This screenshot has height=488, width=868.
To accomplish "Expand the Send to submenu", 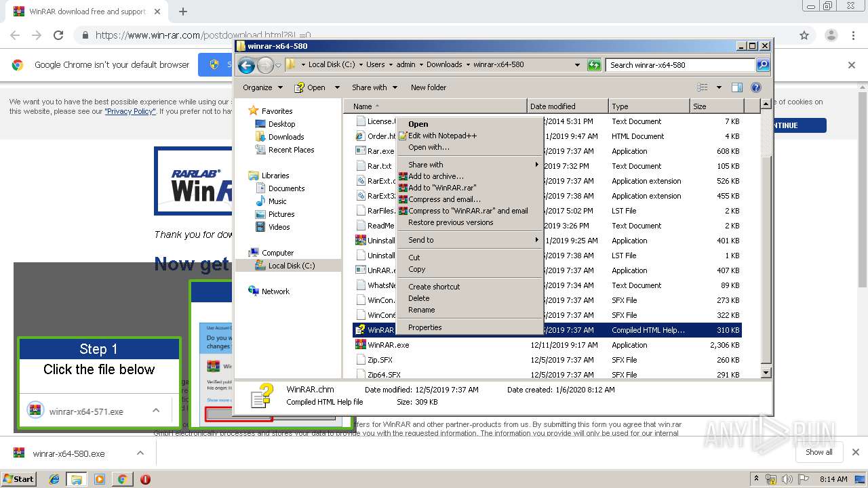I will pos(469,240).
